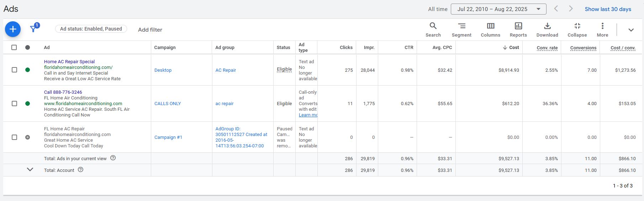Screen dimensions: 644x201
Task: Sort by the Impr. column header
Action: tap(369, 48)
